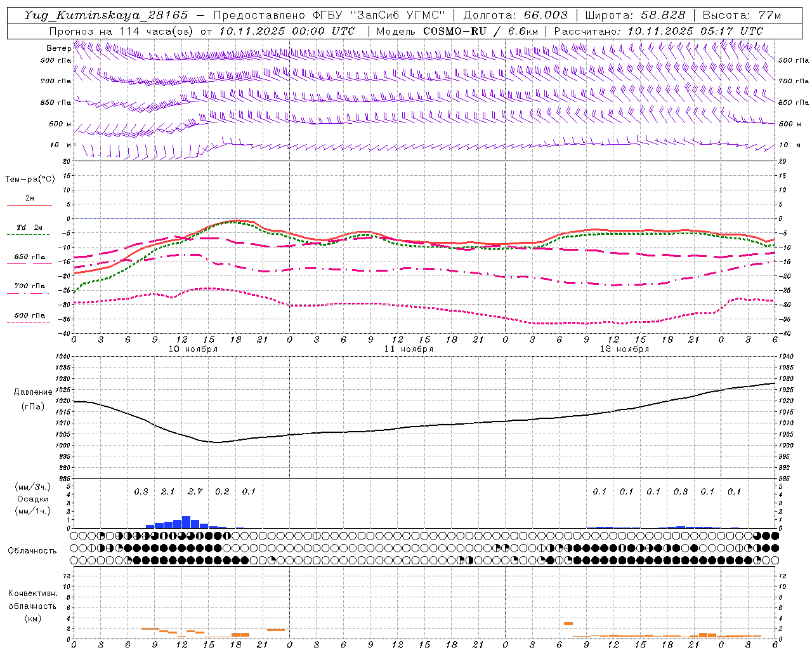812x650 pixels.
Task: Select the Высота: 77м header value
Action: coord(742,15)
